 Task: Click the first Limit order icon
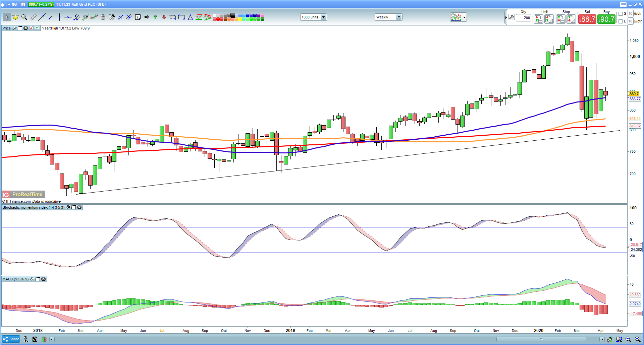click(538, 19)
